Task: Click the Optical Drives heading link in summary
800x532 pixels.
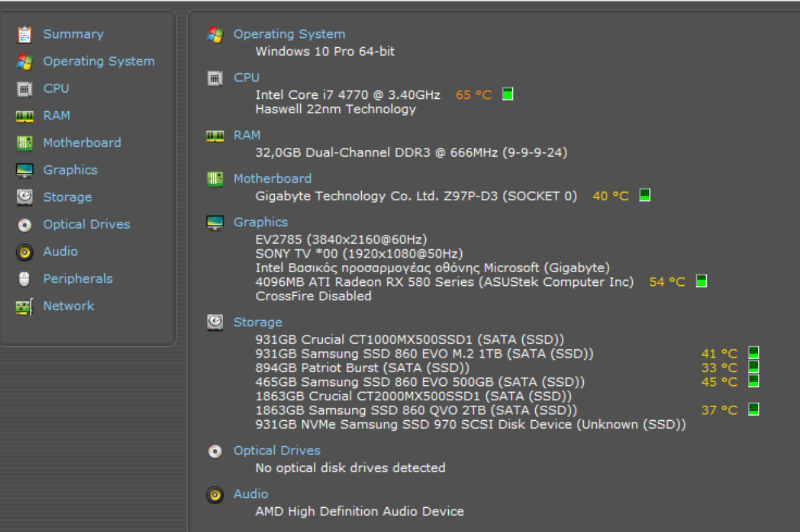Action: [x=277, y=451]
